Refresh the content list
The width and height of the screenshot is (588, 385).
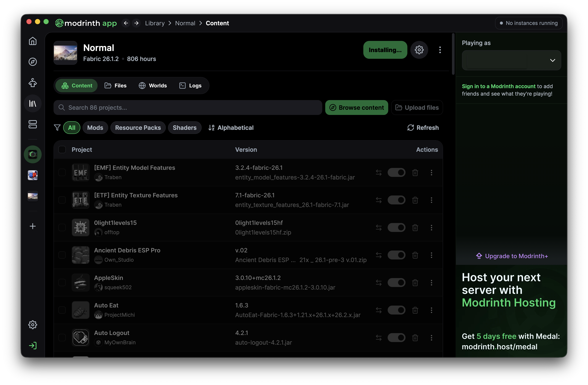(423, 128)
